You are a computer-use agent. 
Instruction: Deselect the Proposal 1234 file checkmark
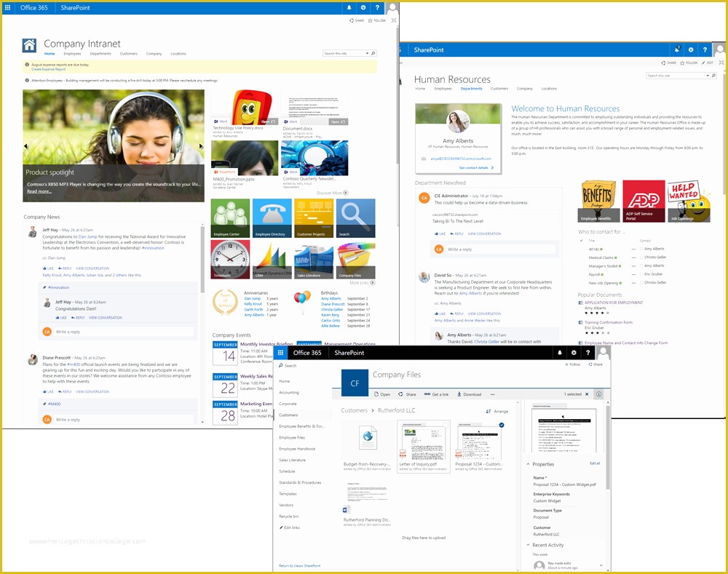pyautogui.click(x=502, y=425)
